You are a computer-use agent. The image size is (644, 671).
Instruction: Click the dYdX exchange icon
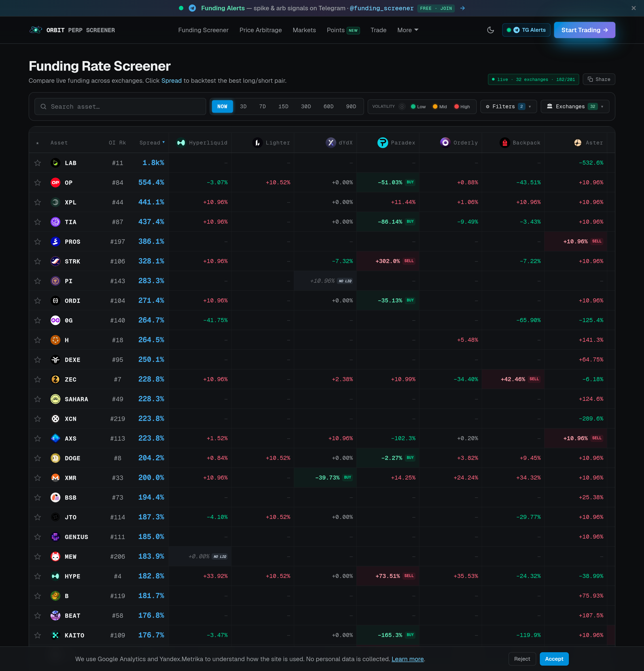click(330, 143)
